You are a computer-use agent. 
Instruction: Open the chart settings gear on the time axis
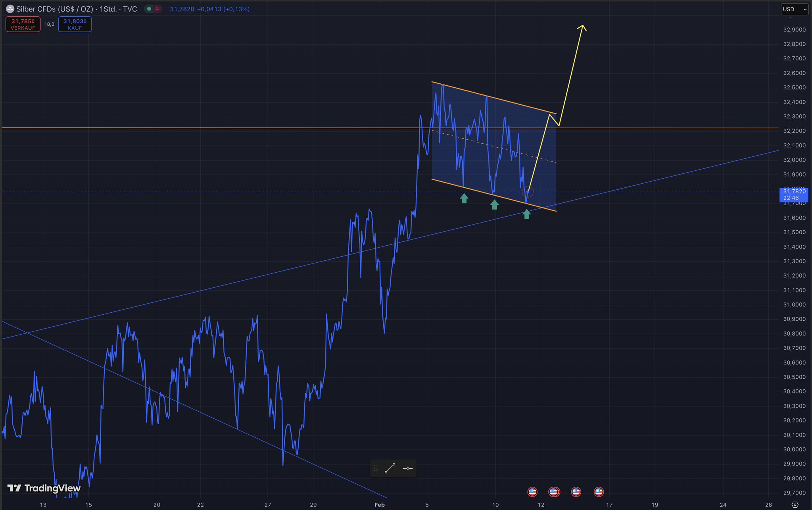pos(795,505)
